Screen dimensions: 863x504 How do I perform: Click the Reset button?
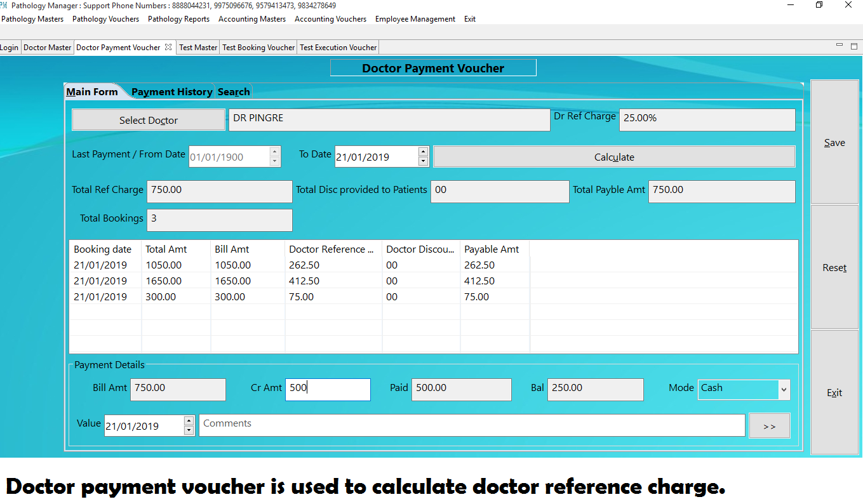click(x=834, y=268)
